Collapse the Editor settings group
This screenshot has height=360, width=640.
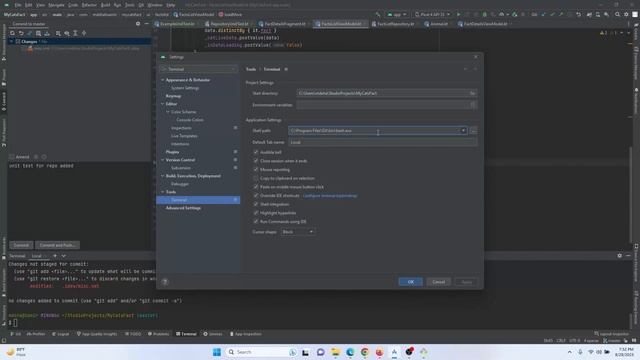(x=162, y=104)
